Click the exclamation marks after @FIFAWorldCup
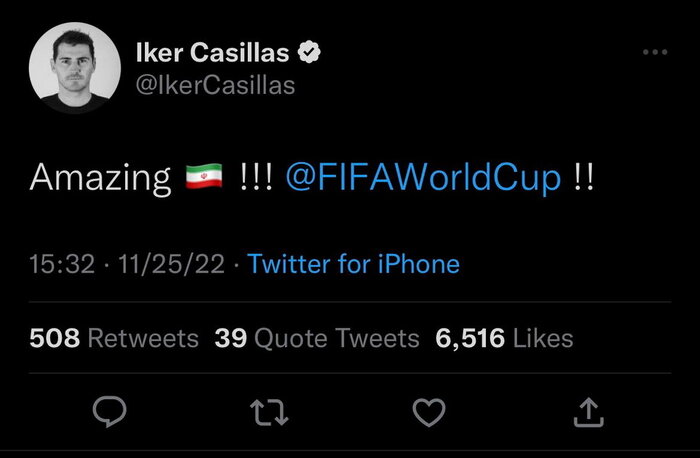The width and height of the screenshot is (700, 458). (x=585, y=179)
